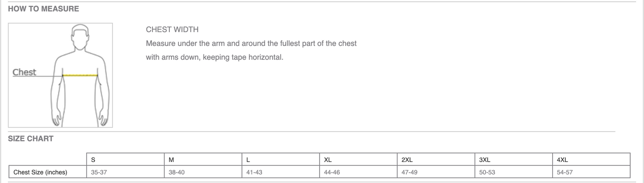Click the 35-37 chest size cell
This screenshot has height=183, width=644.
pyautogui.click(x=126, y=172)
